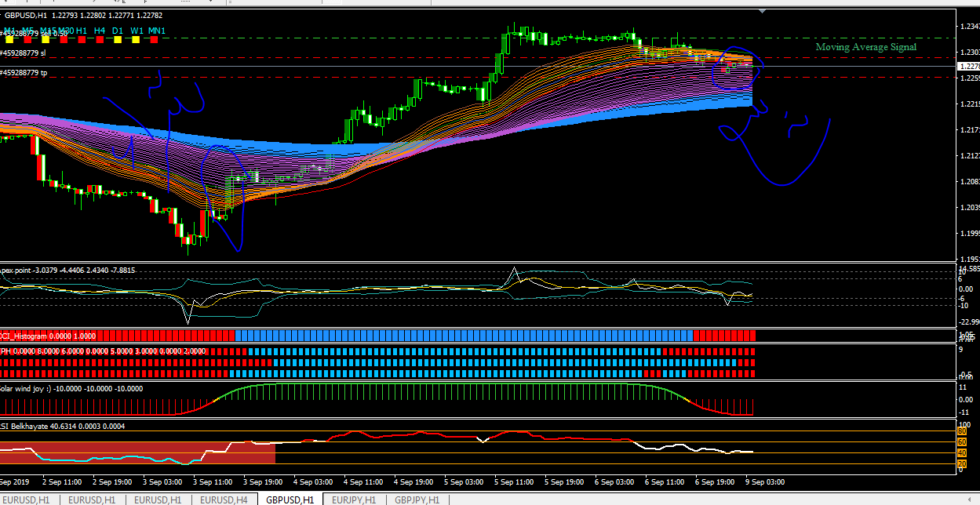The width and height of the screenshot is (980, 505).
Task: Click the red MN1 timeframe signal square
Action: (155, 38)
